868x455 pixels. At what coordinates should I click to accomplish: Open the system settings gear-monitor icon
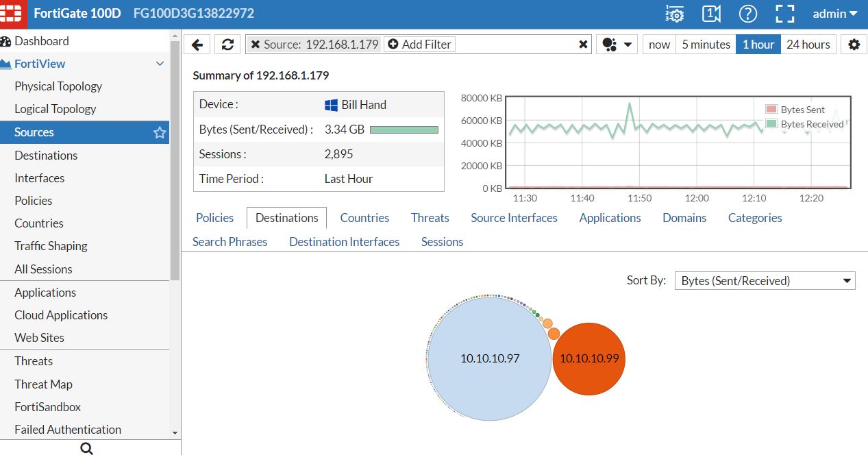pos(675,14)
